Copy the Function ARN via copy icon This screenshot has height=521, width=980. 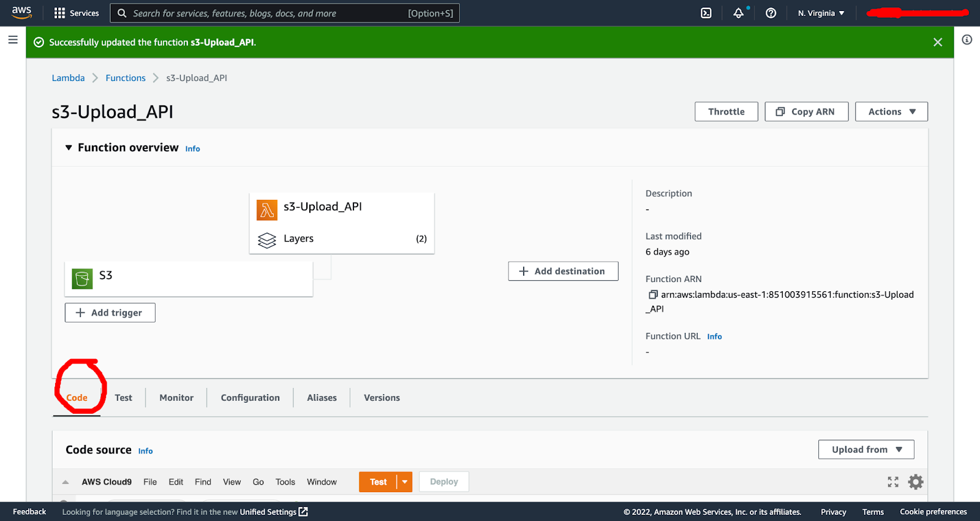tap(653, 295)
